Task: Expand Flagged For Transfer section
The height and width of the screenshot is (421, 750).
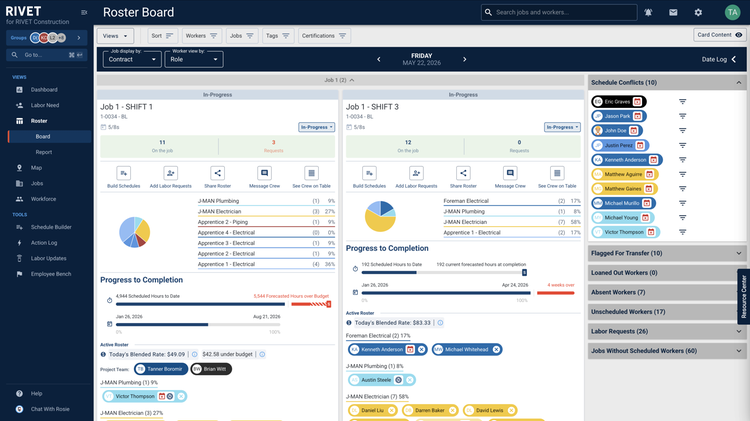Action: 667,253
